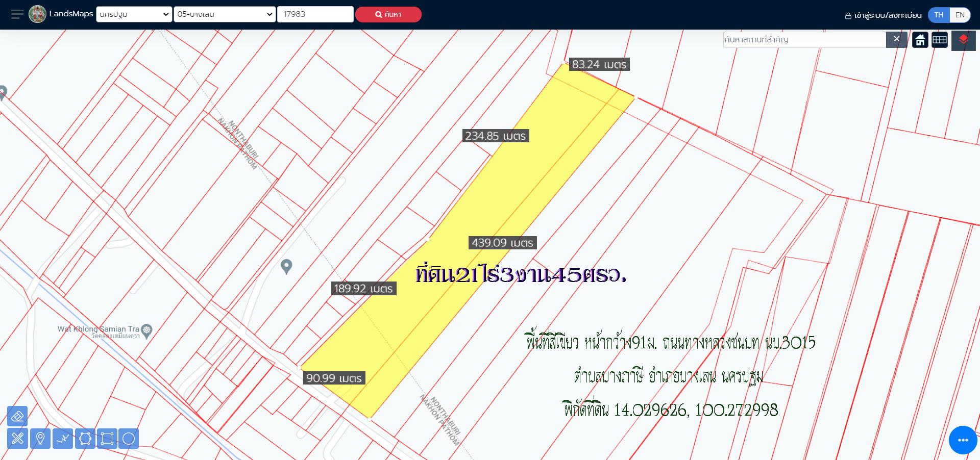Screen dimensions: 980x460
Task: Open the grid table view icon
Action: (x=940, y=40)
